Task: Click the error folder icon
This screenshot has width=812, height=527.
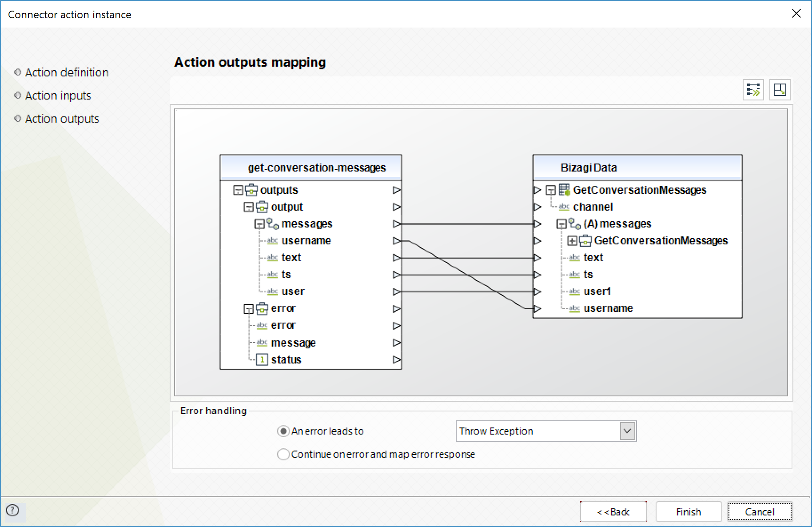Action: tap(262, 308)
